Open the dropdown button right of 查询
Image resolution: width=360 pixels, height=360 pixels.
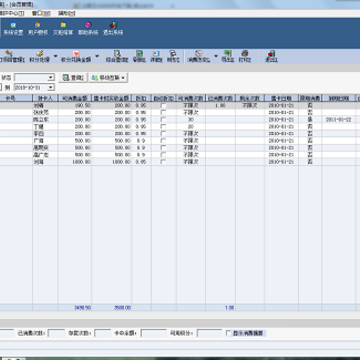(x=108, y=78)
